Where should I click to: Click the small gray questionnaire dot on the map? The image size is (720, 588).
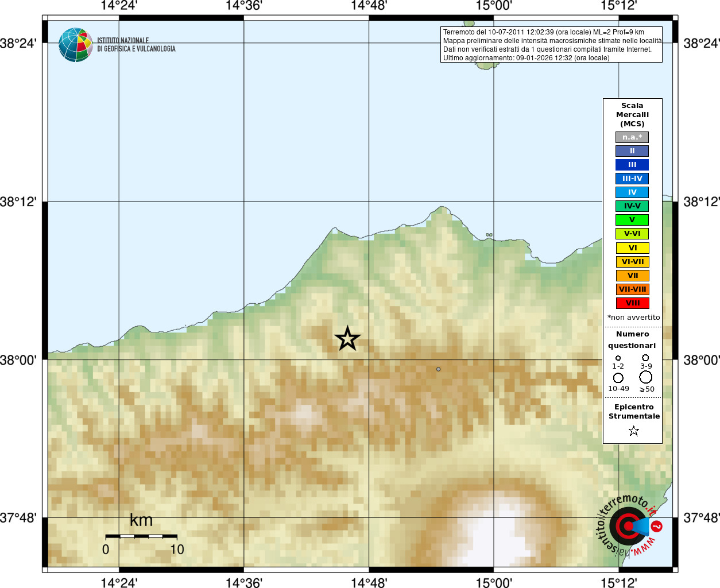[x=438, y=369]
